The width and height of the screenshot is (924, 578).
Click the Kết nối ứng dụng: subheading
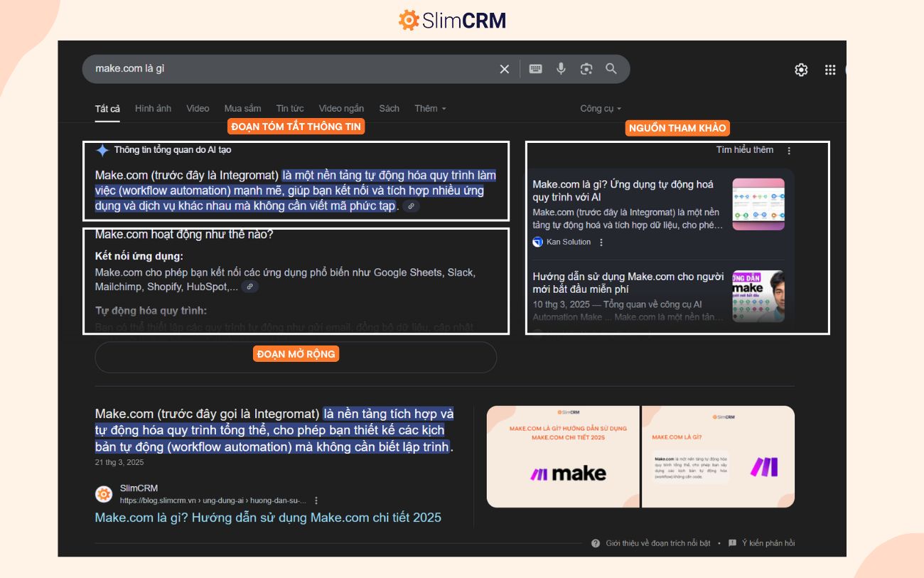139,257
